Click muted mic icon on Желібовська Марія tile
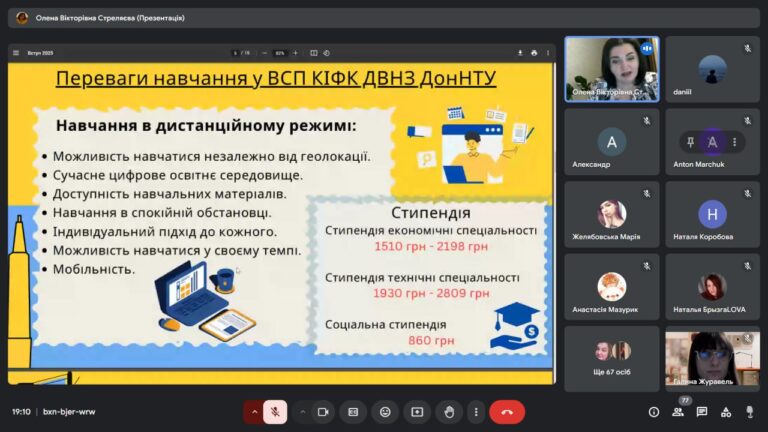Image resolution: width=768 pixels, height=432 pixels. click(647, 193)
